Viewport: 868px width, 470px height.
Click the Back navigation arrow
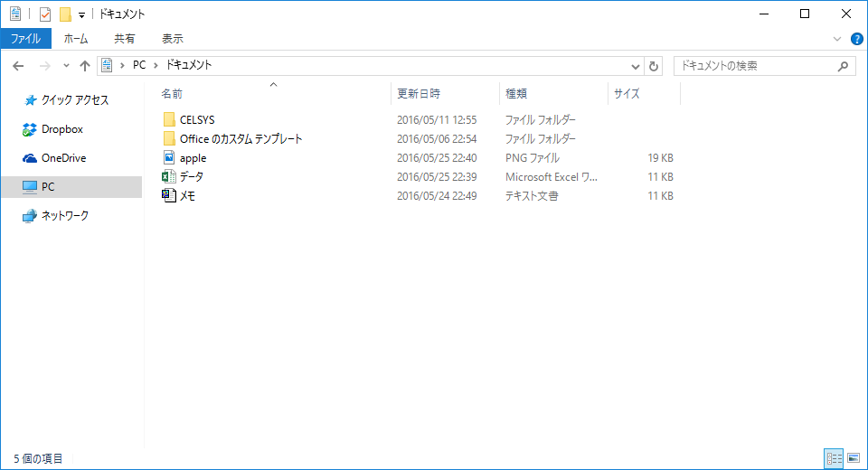[18, 66]
